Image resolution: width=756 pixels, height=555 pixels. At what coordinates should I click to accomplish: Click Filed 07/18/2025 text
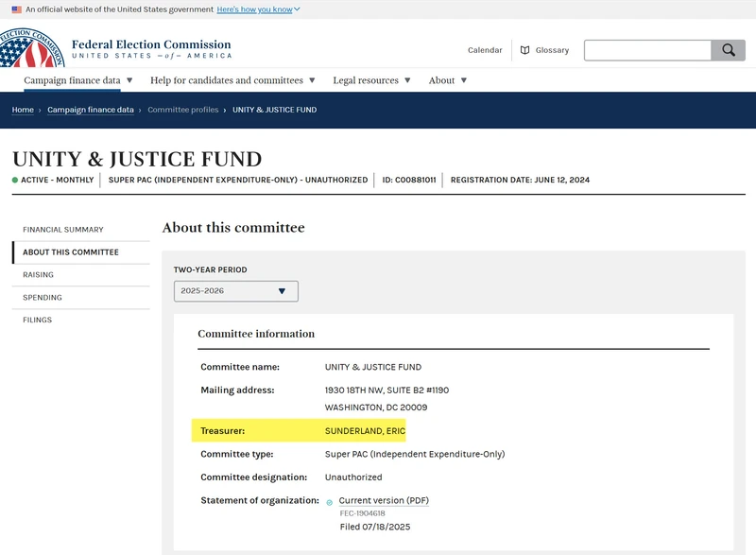click(375, 527)
